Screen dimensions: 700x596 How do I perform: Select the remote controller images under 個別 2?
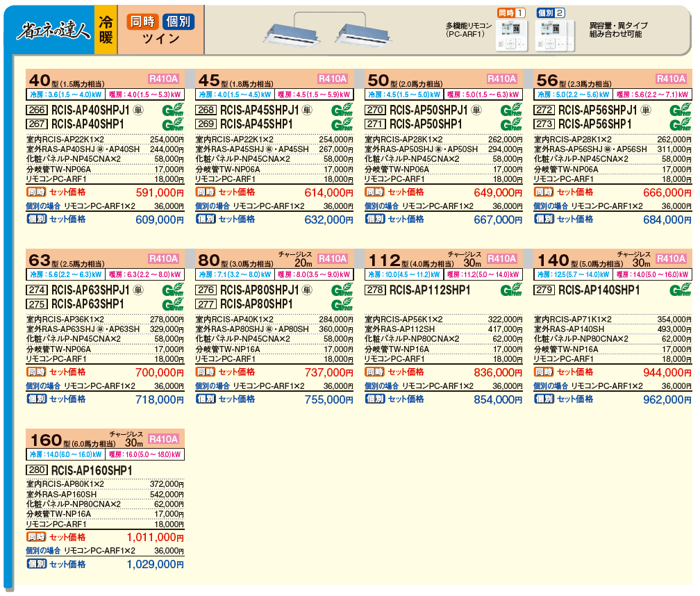(x=556, y=35)
